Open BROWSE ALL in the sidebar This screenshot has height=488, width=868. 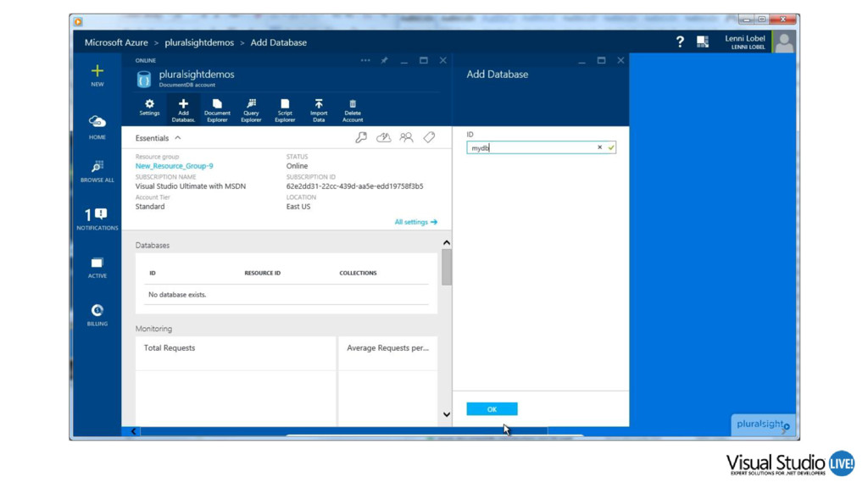[x=97, y=171]
